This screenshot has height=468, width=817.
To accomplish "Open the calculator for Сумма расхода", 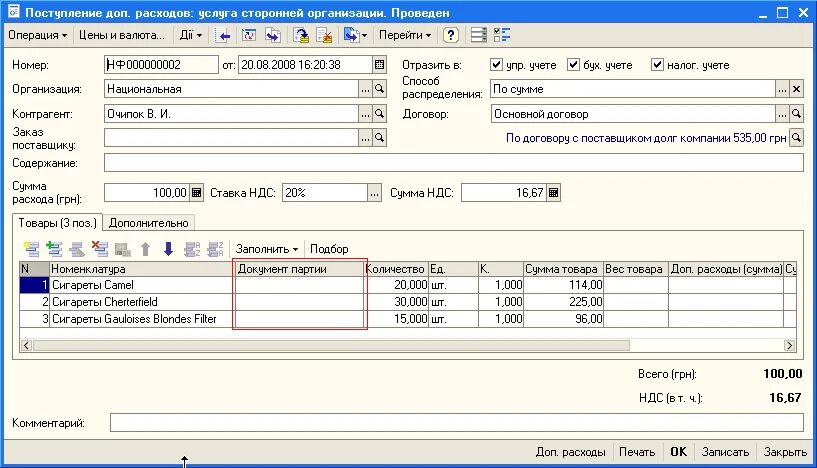I will click(x=196, y=193).
